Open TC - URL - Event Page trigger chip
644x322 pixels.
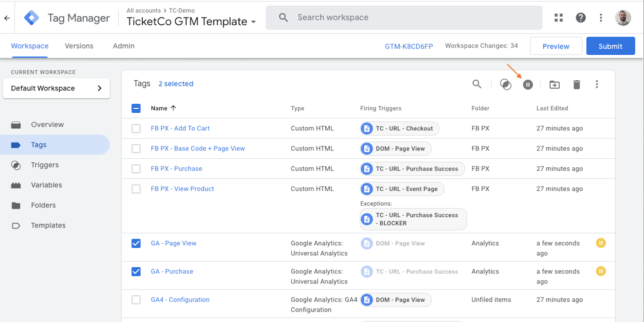(402, 189)
